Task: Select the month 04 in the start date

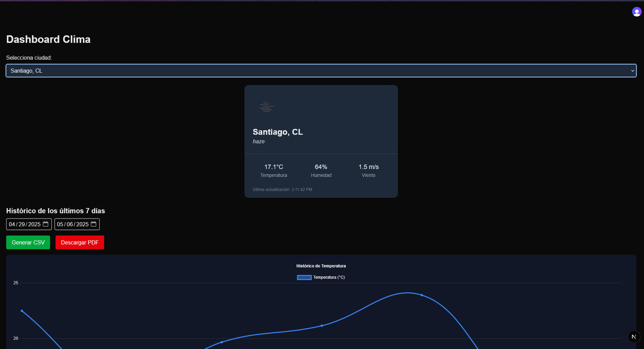Action: [12, 224]
